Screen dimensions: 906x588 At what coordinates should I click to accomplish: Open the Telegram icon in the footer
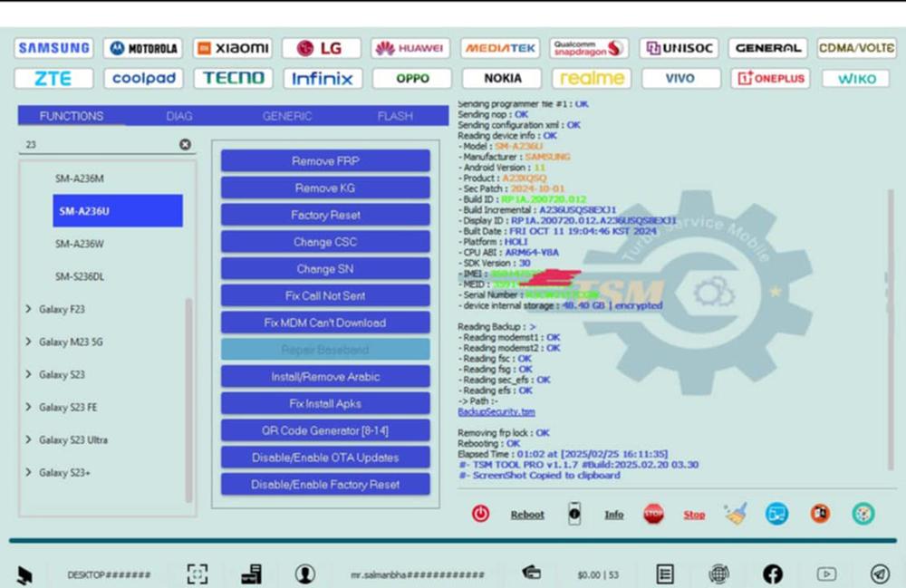click(879, 574)
